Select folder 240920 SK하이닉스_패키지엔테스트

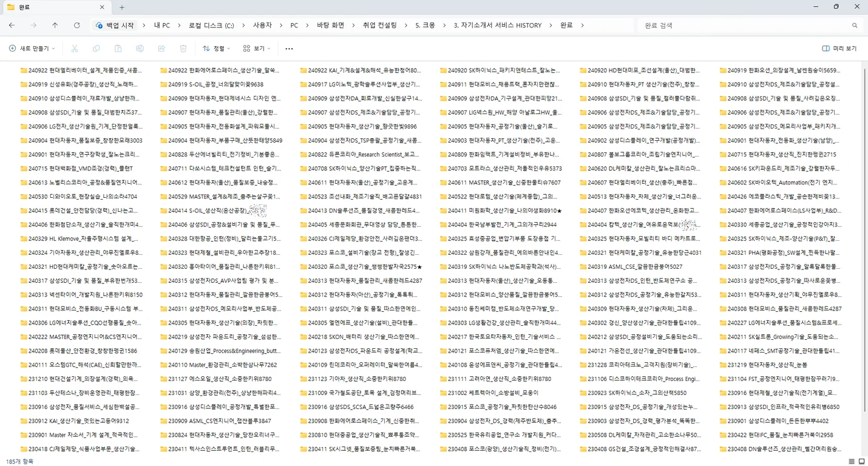click(500, 70)
